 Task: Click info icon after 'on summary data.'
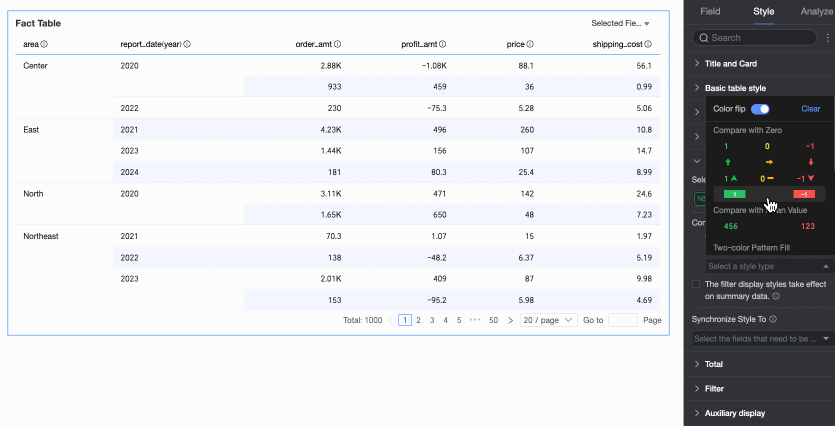pyautogui.click(x=776, y=296)
